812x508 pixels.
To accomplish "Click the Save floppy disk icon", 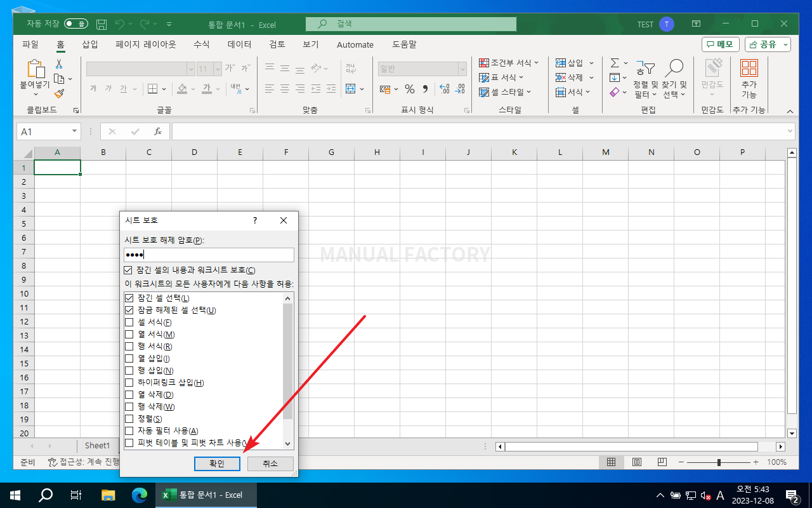I will [101, 24].
